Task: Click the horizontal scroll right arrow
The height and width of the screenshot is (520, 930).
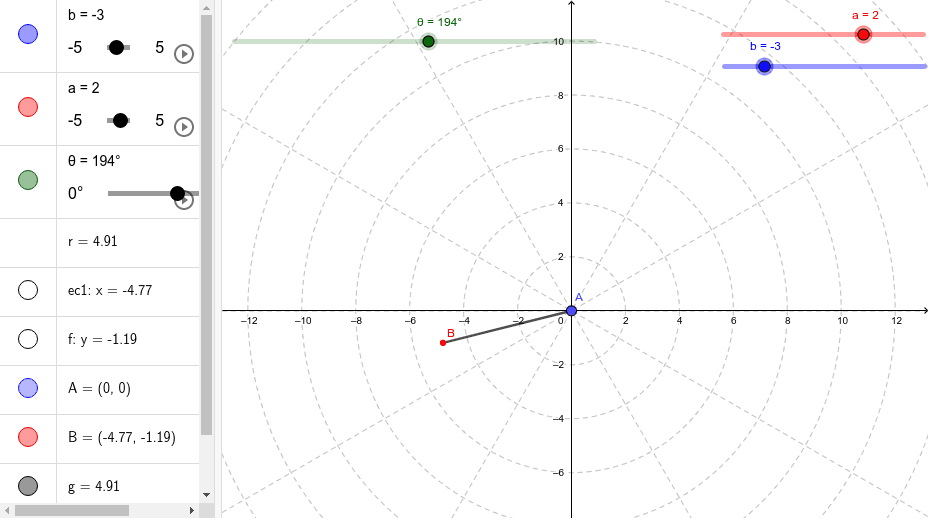Action: [x=192, y=510]
